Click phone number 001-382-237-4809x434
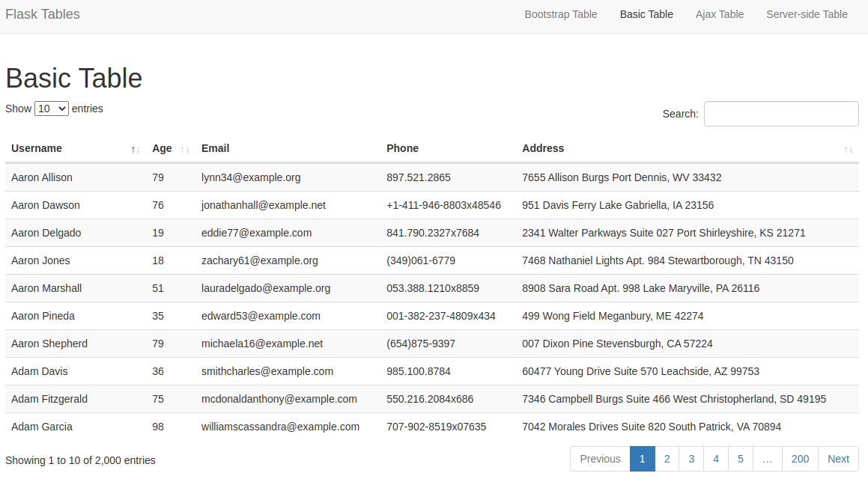868x485 pixels. [x=440, y=316]
